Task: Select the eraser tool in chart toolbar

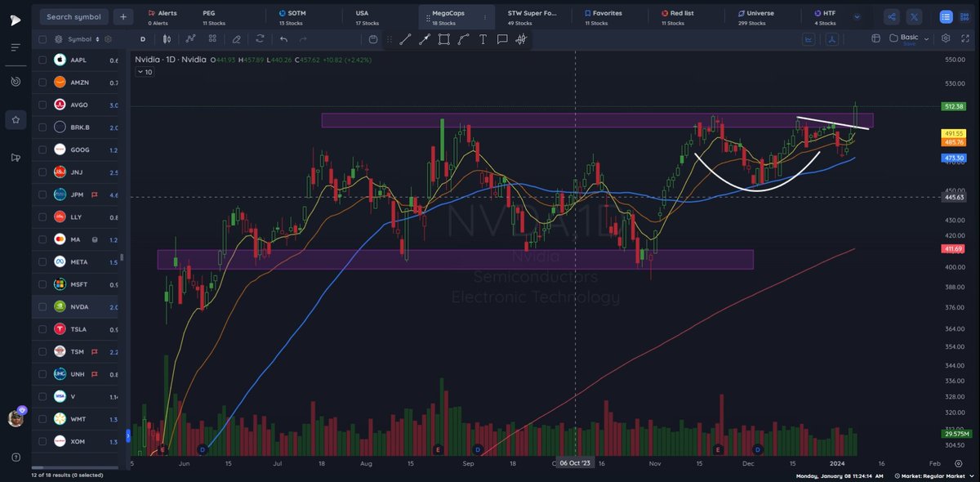Action: click(237, 38)
